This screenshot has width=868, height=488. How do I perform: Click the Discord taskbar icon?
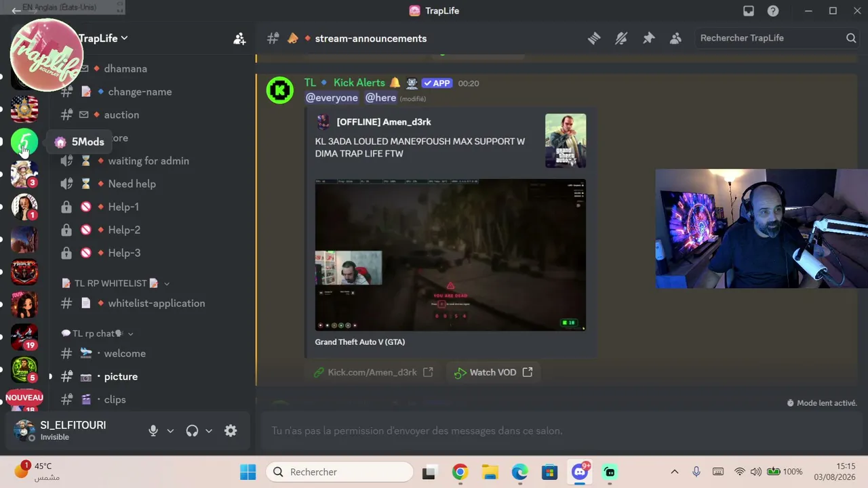coord(580,472)
